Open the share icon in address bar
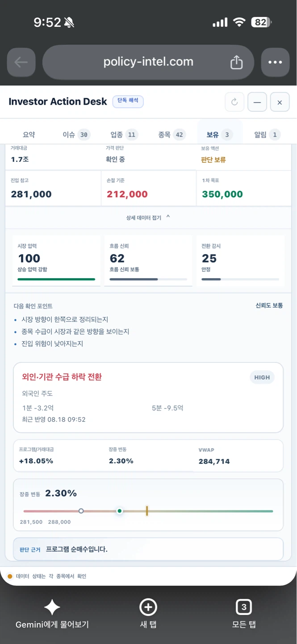Image resolution: width=297 pixels, height=644 pixels. pos(236,62)
